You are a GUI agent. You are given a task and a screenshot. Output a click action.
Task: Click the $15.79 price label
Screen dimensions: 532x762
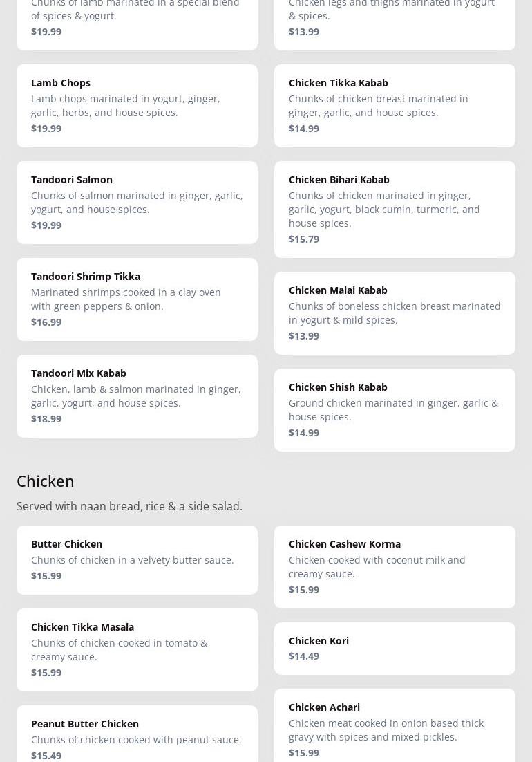pyautogui.click(x=304, y=239)
